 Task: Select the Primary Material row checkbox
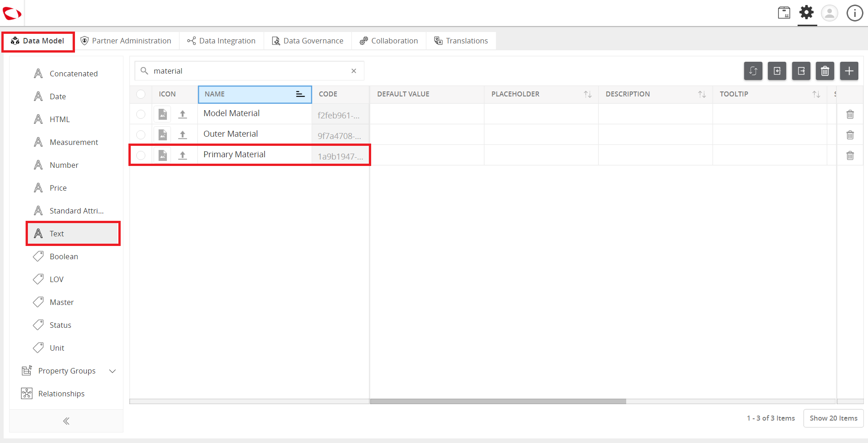point(141,155)
